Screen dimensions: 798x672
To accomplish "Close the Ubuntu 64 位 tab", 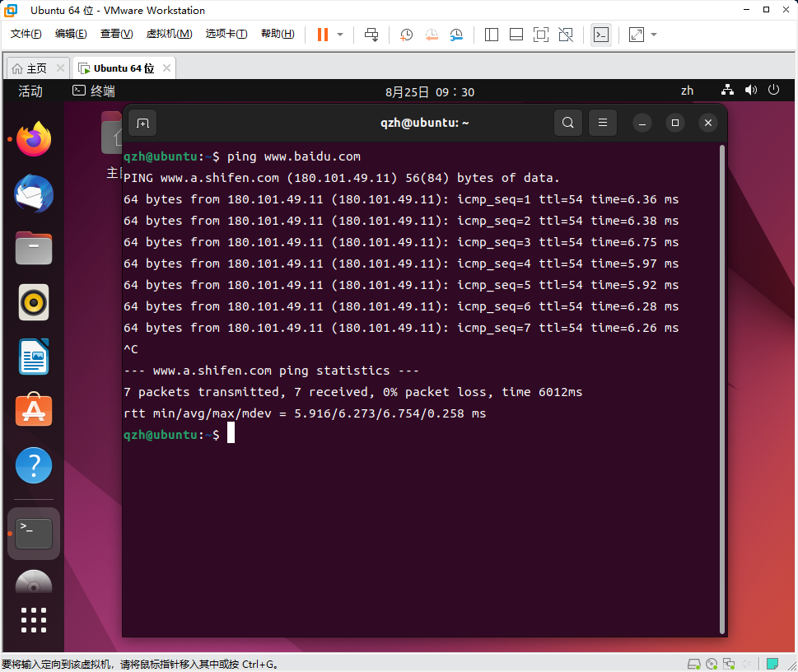I will [x=166, y=68].
